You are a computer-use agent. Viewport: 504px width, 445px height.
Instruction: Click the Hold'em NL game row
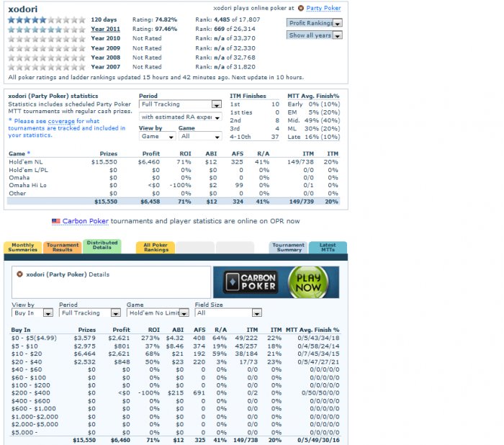174,162
